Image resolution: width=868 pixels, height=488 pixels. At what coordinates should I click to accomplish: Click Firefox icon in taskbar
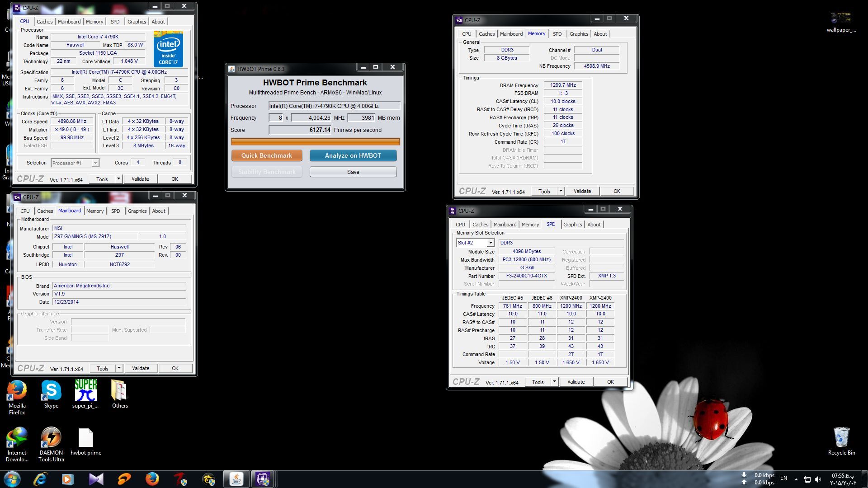click(152, 479)
